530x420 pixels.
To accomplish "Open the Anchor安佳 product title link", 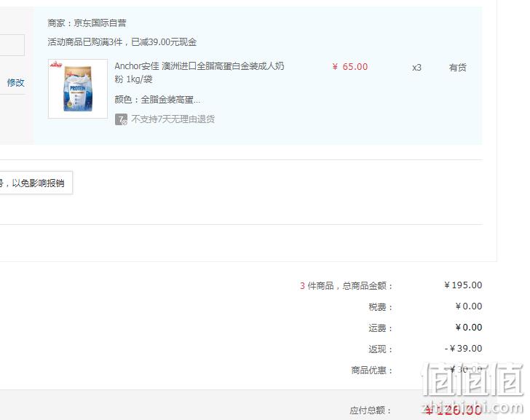I will tap(199, 72).
